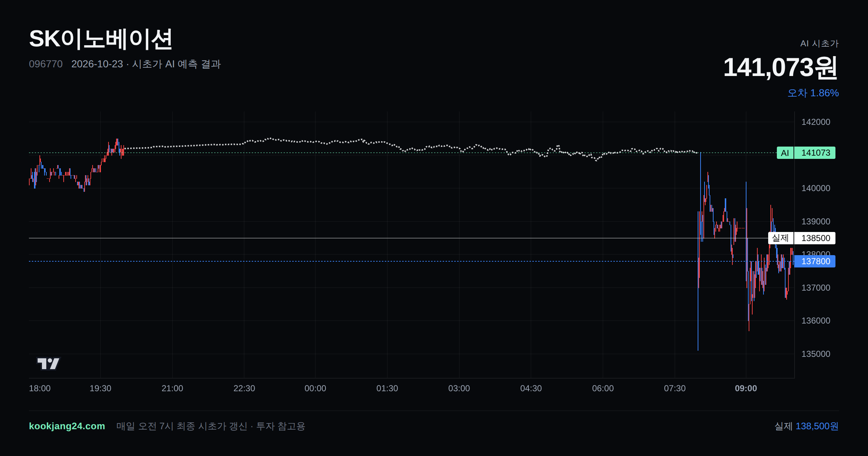Image resolution: width=868 pixels, height=456 pixels.
Task: Click the AI 시초가 header label
Action: pyautogui.click(x=819, y=43)
